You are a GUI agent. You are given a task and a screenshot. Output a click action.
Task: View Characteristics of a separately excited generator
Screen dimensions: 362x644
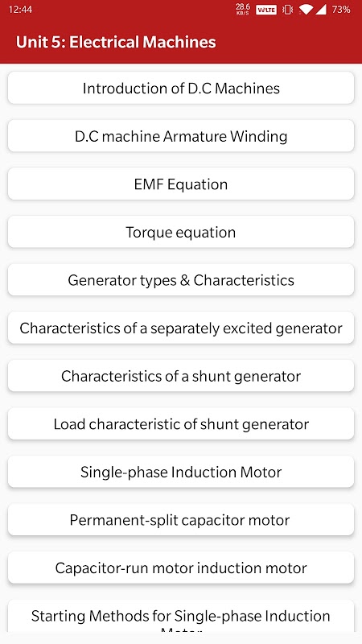coord(181,328)
